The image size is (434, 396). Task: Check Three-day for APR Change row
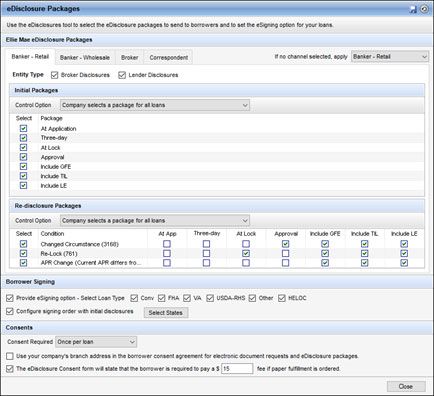[206, 263]
